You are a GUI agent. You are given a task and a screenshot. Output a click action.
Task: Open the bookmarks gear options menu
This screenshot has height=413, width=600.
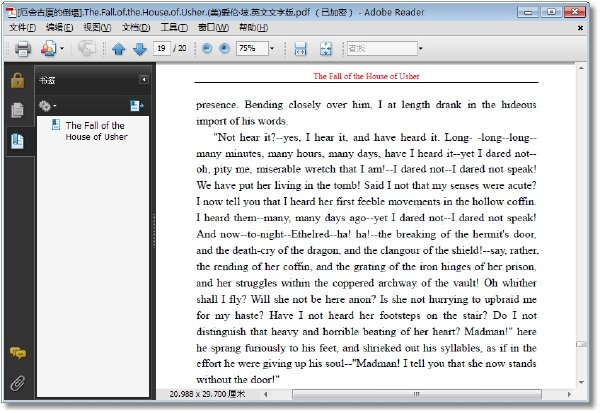click(x=47, y=106)
